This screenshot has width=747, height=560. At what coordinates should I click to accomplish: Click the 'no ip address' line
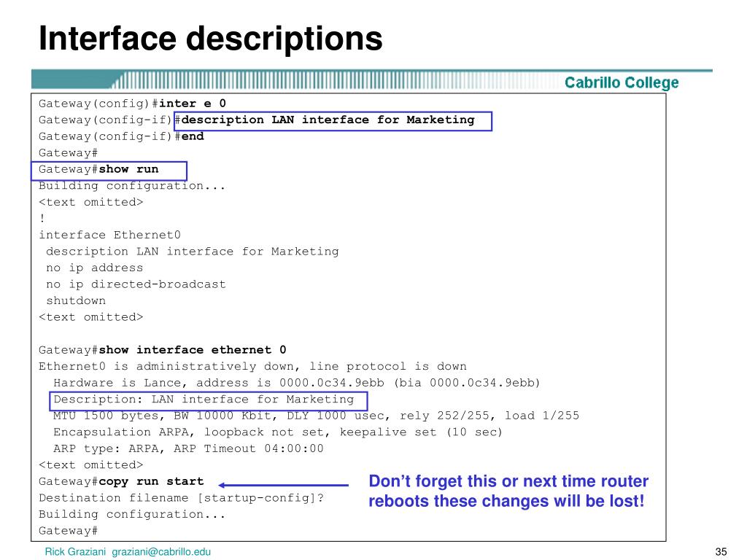94,268
